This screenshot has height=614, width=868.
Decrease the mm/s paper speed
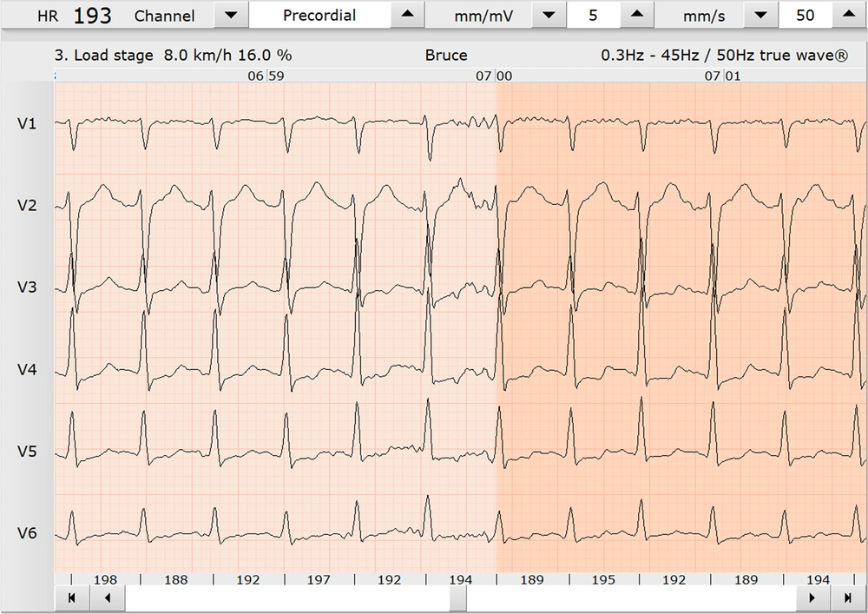pos(760,17)
